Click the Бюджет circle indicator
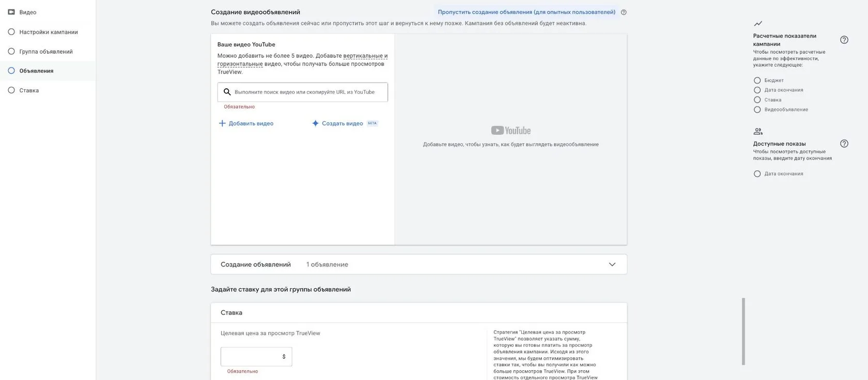This screenshot has width=868, height=380. click(x=757, y=81)
